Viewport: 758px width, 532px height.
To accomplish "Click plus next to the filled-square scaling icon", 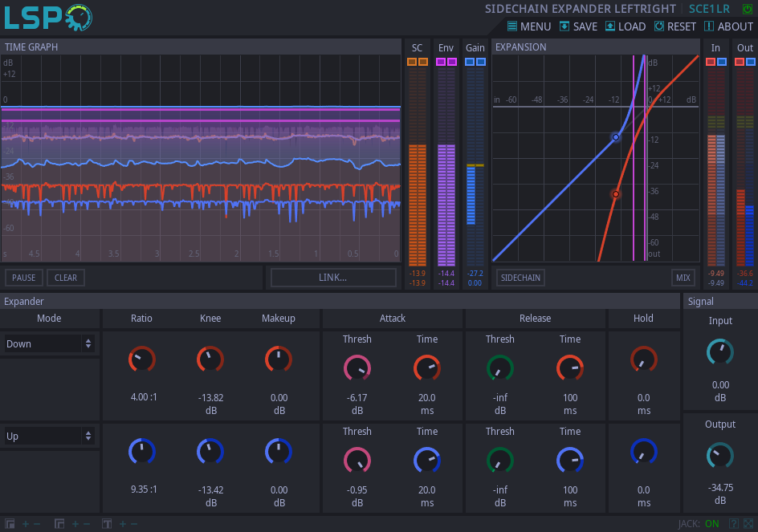I will [26, 524].
